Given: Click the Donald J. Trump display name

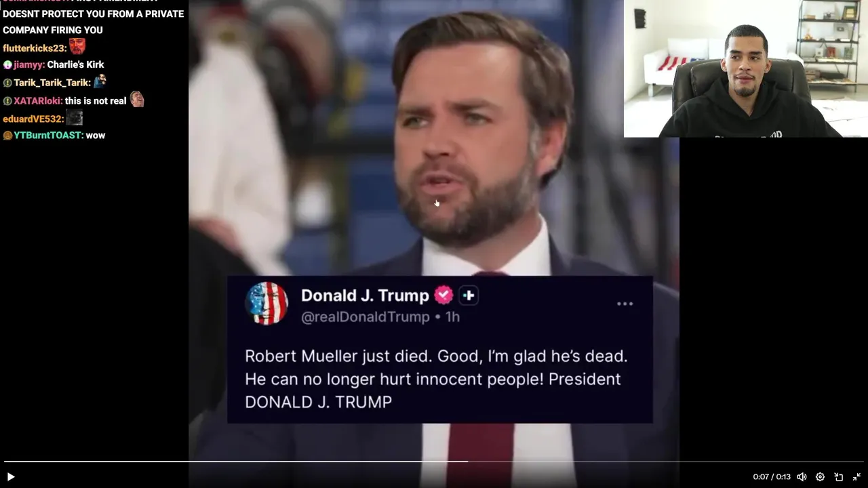Looking at the screenshot, I should (365, 296).
